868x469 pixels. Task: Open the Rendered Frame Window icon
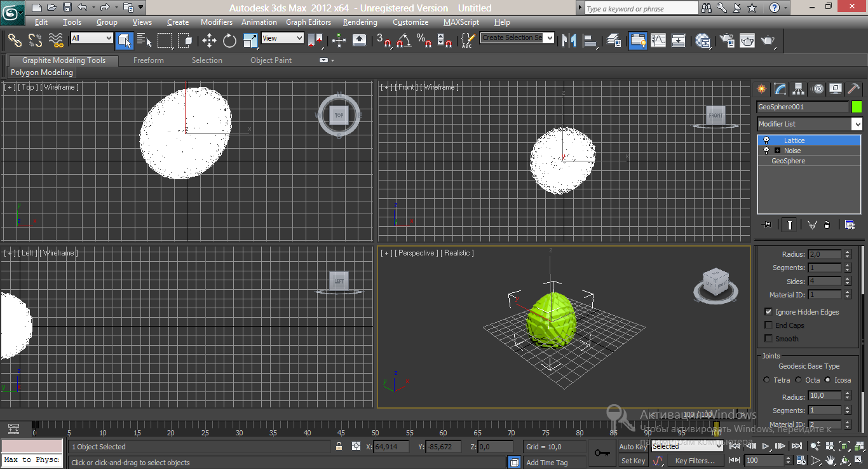tap(747, 41)
